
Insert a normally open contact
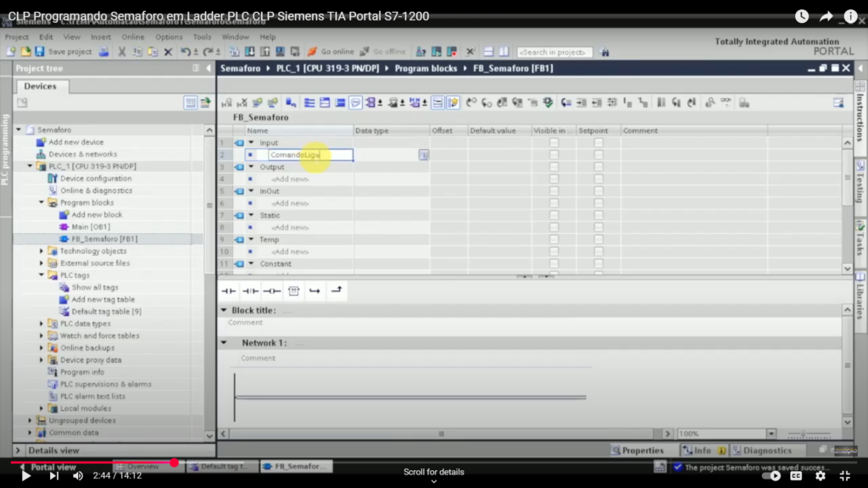tap(229, 291)
